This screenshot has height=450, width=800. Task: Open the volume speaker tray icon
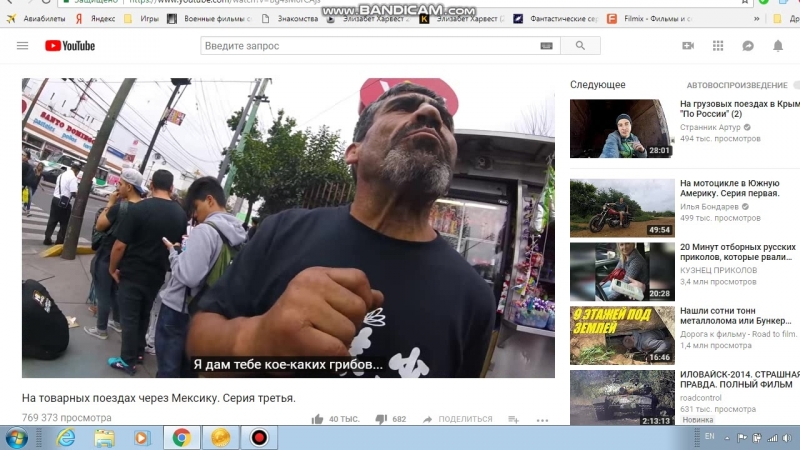click(x=787, y=438)
